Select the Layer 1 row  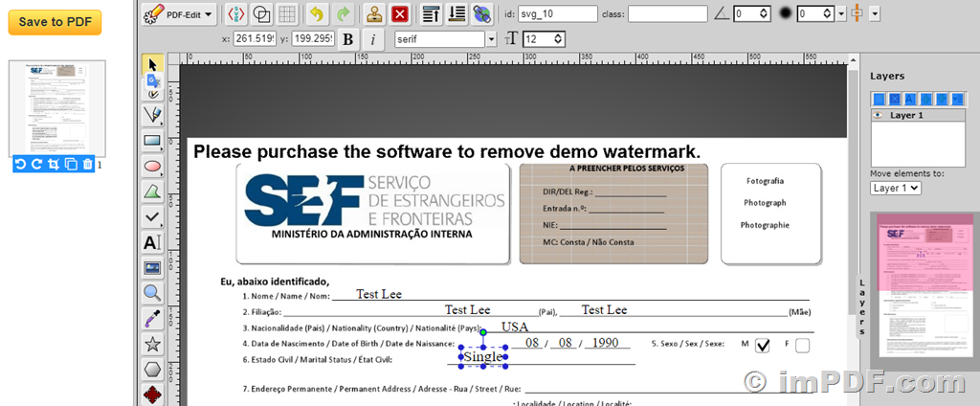pos(918,115)
